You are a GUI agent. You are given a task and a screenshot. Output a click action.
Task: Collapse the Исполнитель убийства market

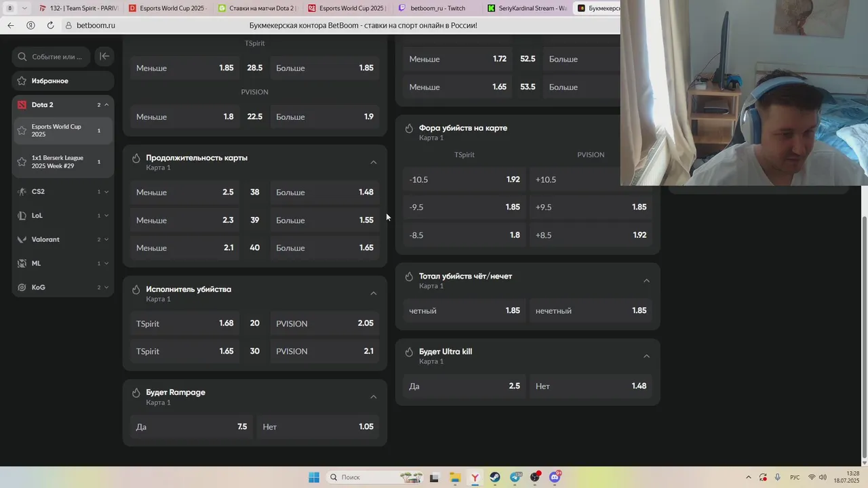374,293
